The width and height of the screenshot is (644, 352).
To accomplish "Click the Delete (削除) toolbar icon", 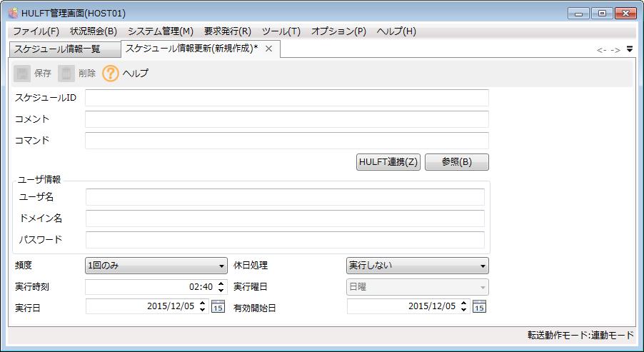I will 66,74.
